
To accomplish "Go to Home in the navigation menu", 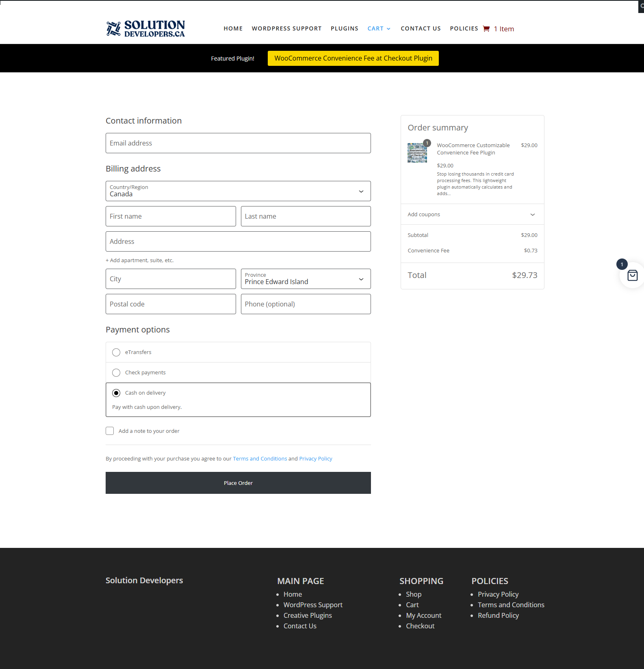I will (233, 28).
